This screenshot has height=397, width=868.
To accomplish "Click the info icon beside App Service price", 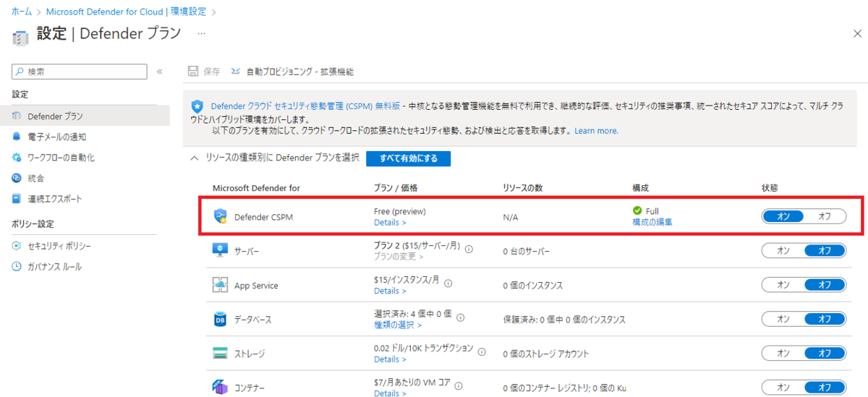I will 447,283.
